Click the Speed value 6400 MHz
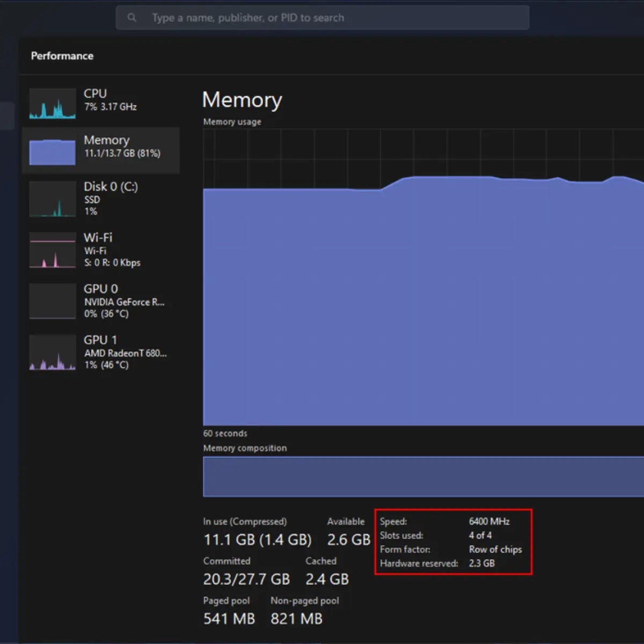This screenshot has width=644, height=644. (489, 521)
